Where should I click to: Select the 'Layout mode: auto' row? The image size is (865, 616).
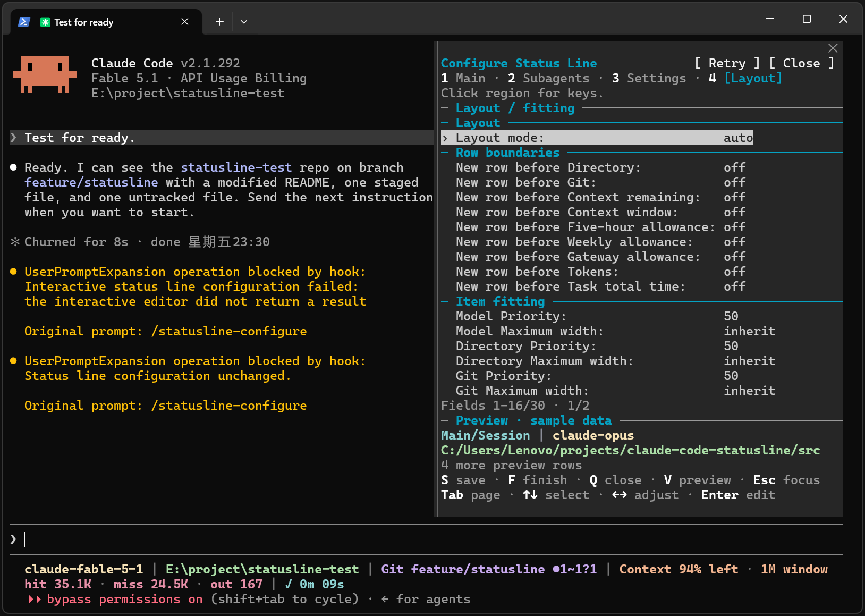597,138
